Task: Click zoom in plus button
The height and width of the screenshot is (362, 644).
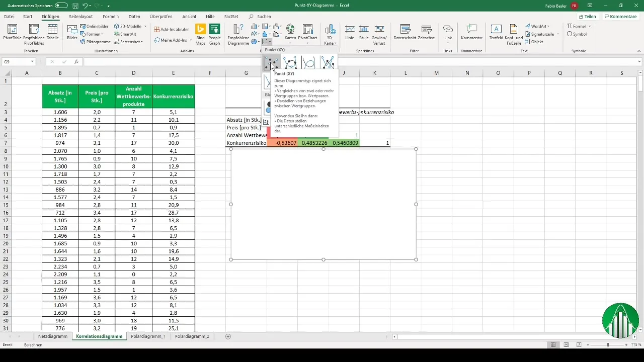Action: pos(625,344)
